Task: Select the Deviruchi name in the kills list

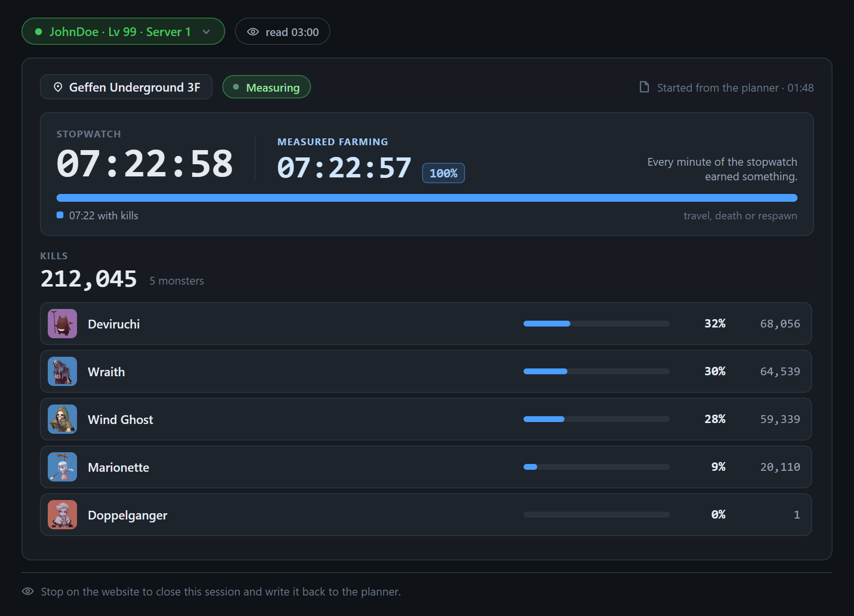Action: [114, 324]
